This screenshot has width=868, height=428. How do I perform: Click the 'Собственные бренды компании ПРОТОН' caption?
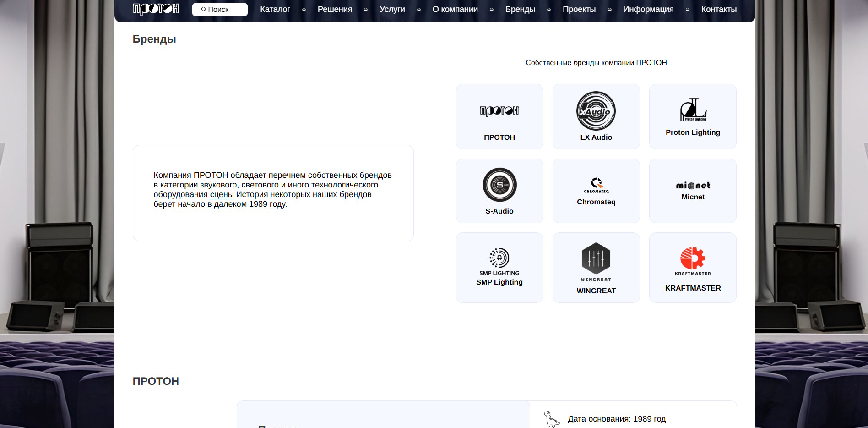(596, 63)
